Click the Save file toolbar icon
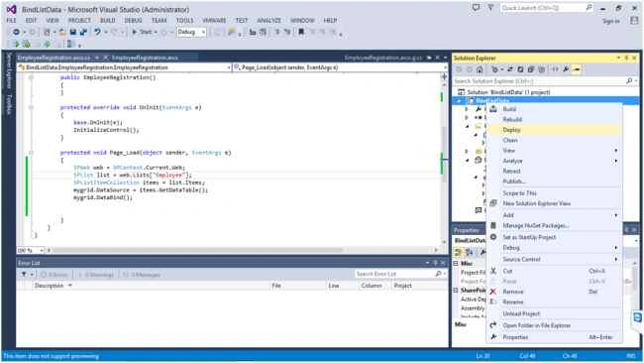 click(x=73, y=32)
